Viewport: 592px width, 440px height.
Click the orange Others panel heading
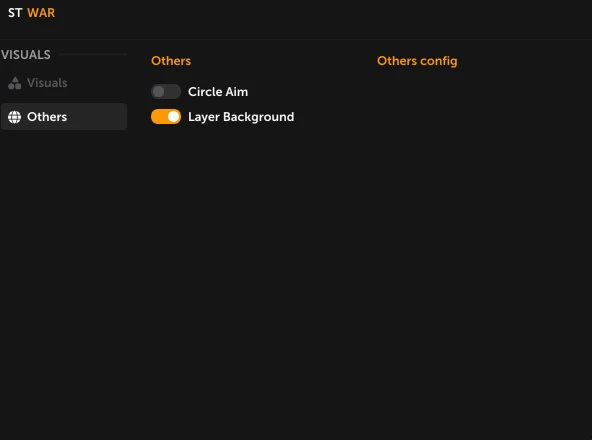(171, 61)
